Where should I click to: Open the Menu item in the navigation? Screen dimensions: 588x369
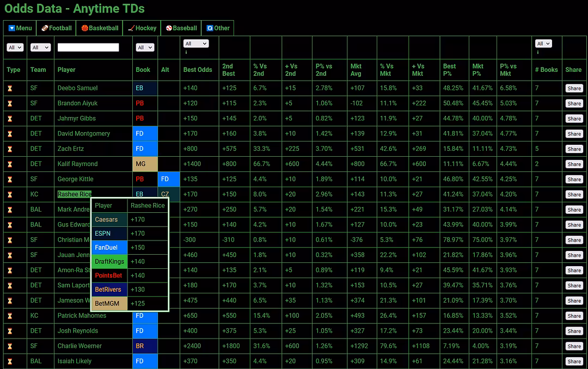pos(20,28)
